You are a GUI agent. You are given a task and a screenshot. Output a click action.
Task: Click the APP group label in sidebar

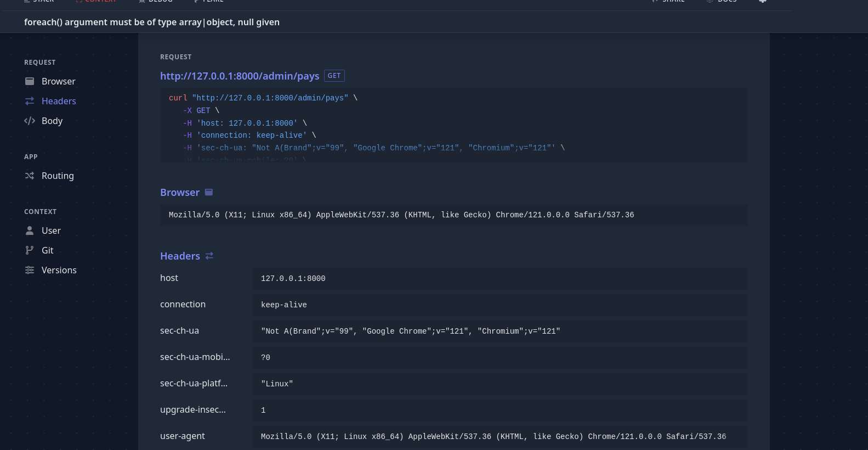pyautogui.click(x=31, y=157)
